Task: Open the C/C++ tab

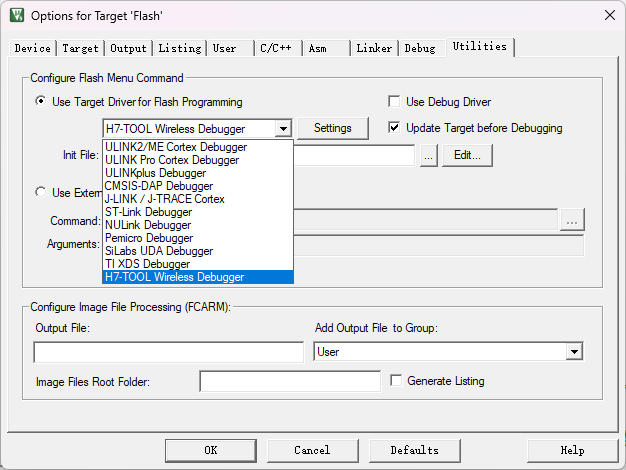Action: point(278,48)
